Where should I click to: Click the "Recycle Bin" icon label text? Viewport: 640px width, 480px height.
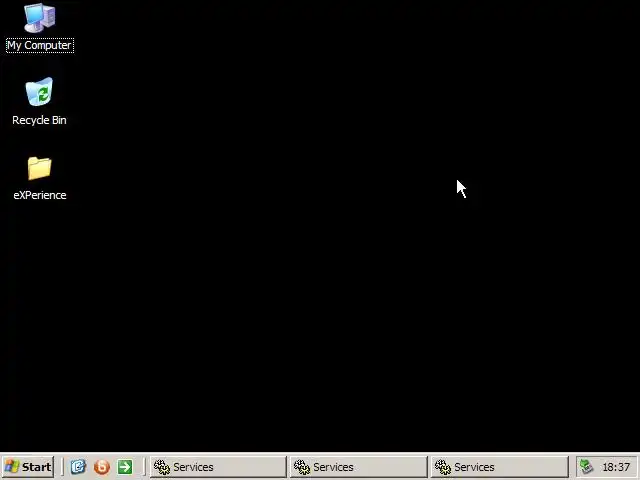[39, 120]
